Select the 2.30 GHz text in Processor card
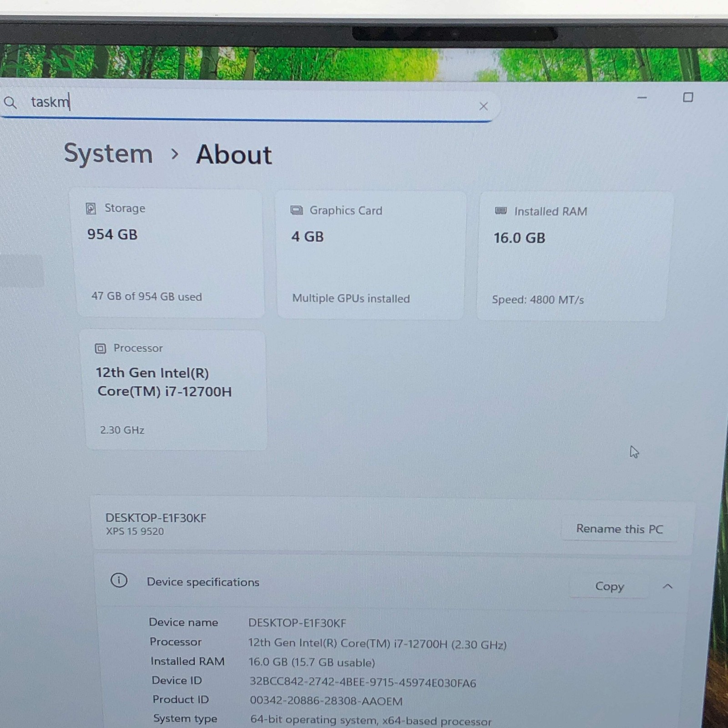Screen dimensions: 728x728 point(122,430)
